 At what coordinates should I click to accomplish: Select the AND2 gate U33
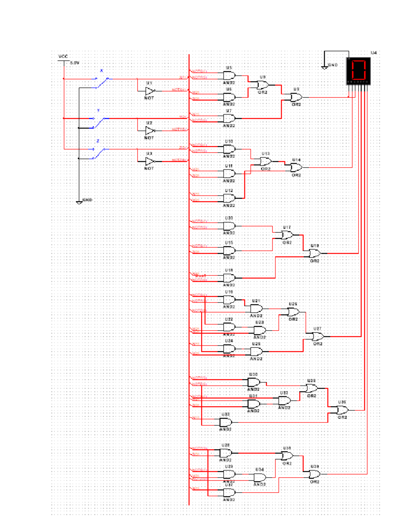click(x=225, y=422)
